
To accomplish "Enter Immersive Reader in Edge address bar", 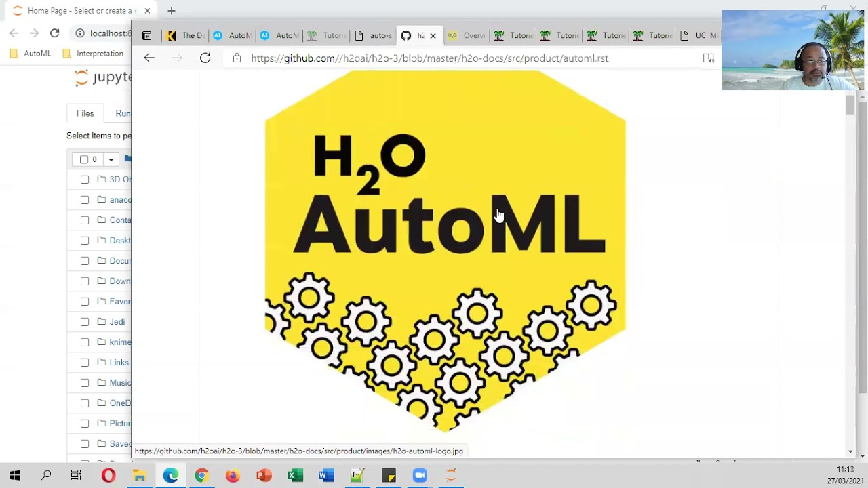I will tap(709, 58).
